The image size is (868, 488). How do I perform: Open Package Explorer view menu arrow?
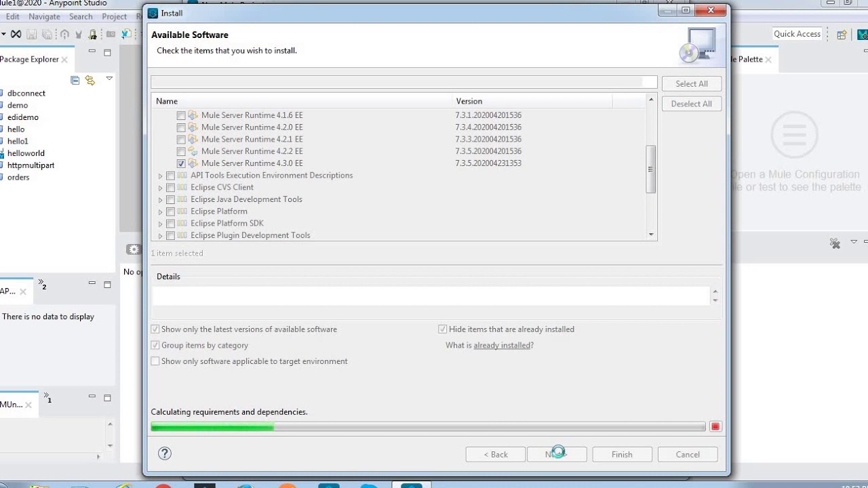(108, 79)
